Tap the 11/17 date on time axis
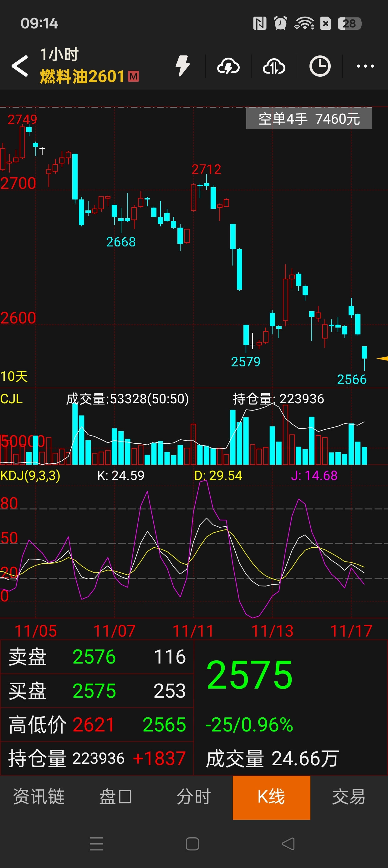Image resolution: width=388 pixels, height=868 pixels. point(351,631)
